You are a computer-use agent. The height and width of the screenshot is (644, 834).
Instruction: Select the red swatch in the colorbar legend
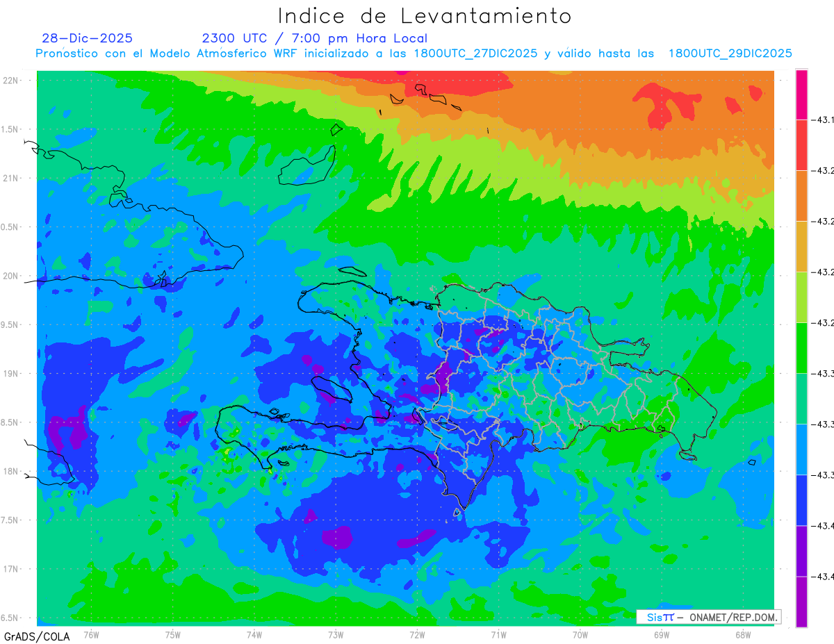801,145
